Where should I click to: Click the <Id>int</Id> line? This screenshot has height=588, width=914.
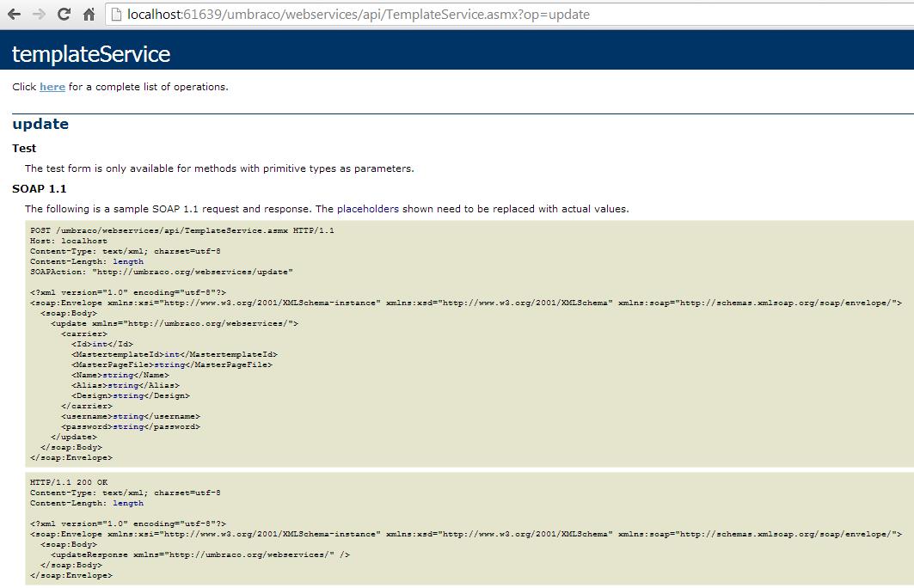click(102, 345)
